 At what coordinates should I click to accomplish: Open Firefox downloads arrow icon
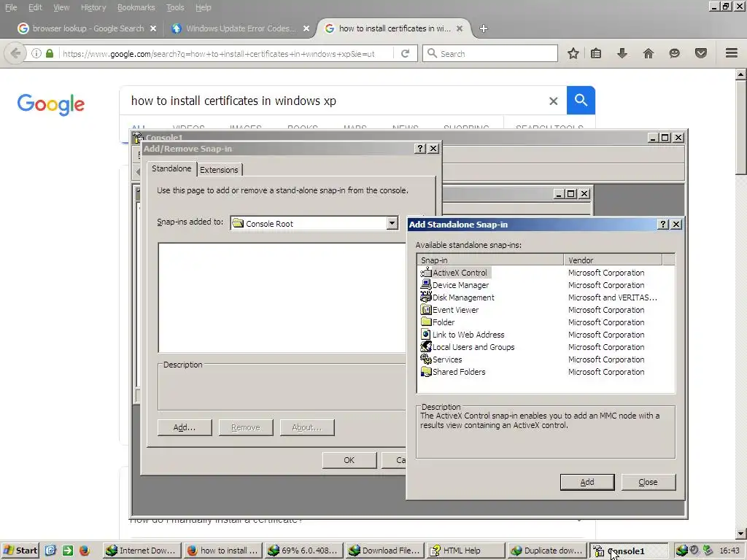click(622, 53)
